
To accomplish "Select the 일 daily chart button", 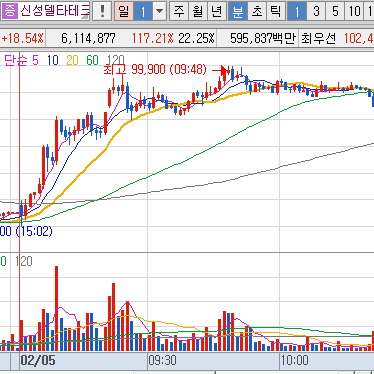I will click(x=124, y=11).
